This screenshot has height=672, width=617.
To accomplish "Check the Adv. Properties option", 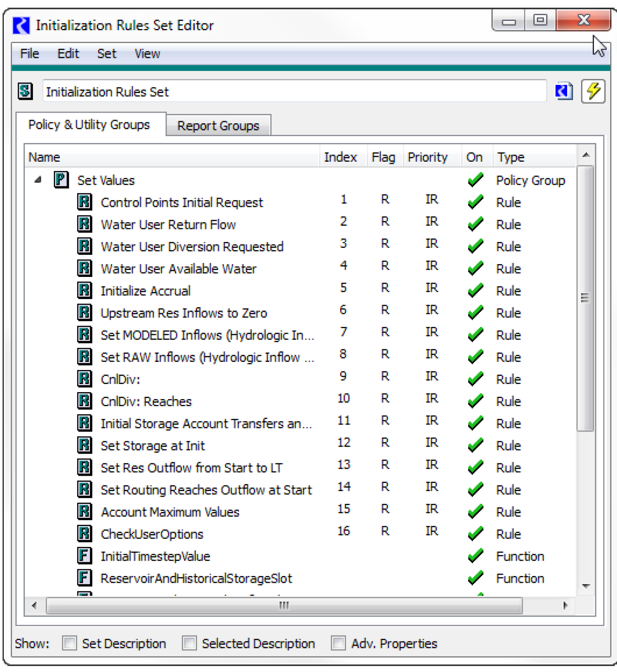I will 338,643.
